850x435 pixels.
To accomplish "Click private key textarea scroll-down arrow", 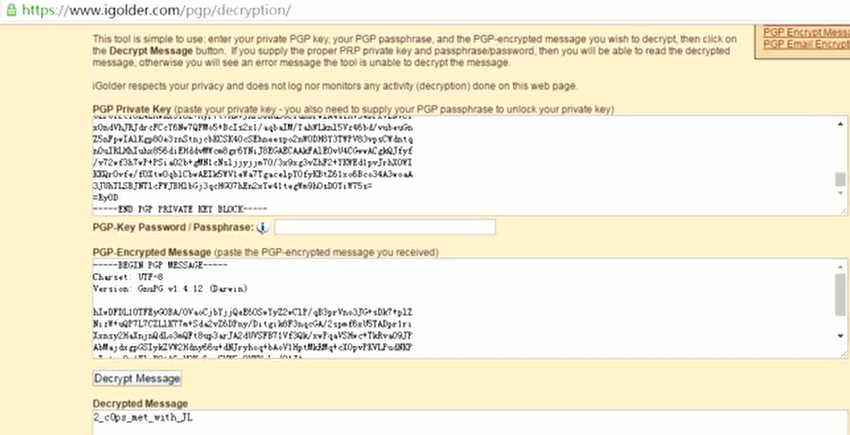I will (x=840, y=193).
